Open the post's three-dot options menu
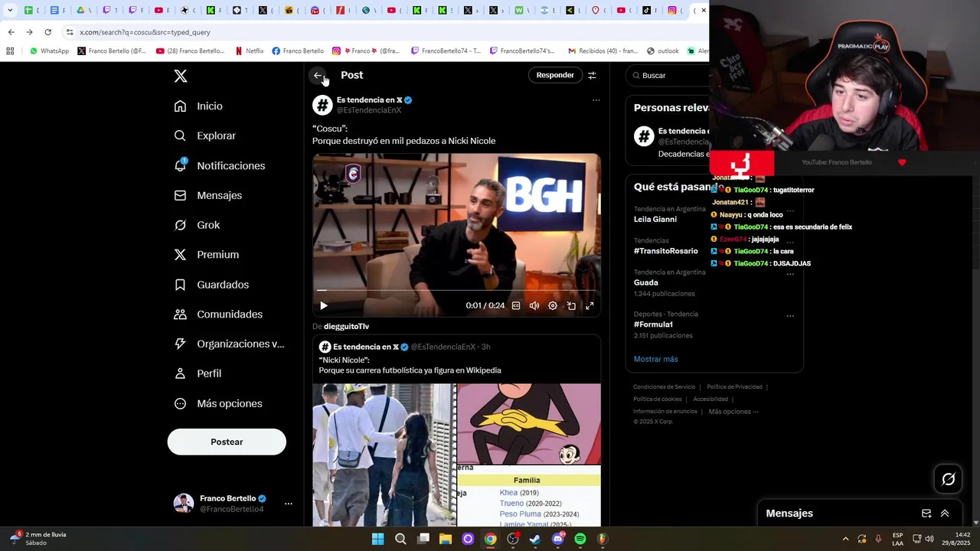Screen dimensions: 980x551 click(x=596, y=100)
